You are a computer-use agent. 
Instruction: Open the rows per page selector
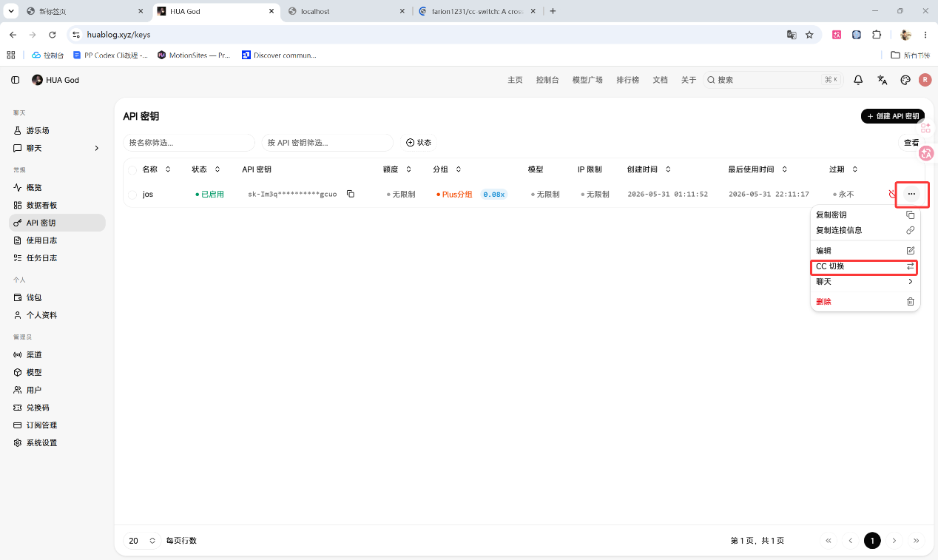pos(142,541)
